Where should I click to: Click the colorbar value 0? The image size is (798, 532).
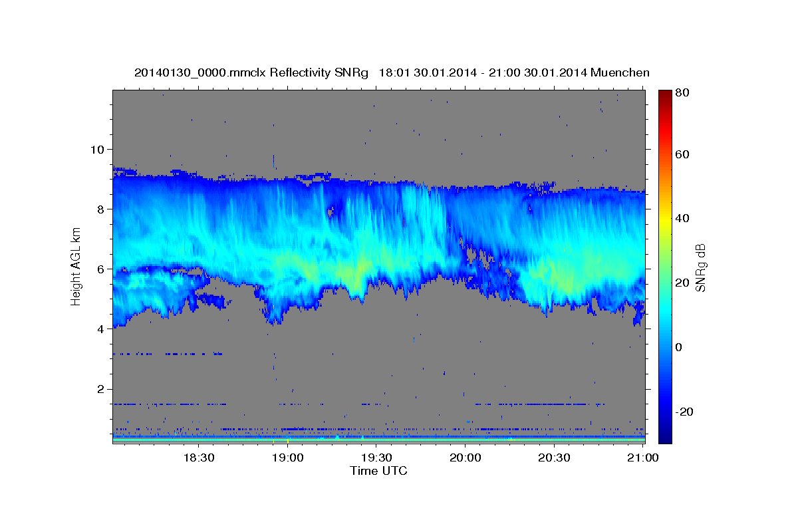tap(680, 347)
